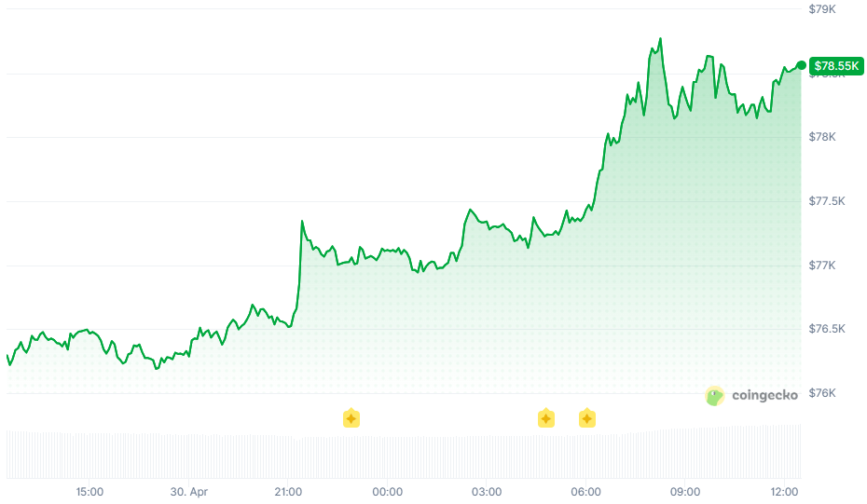This screenshot has width=867, height=504.
Task: Click the highest peak of the price line
Action: click(x=660, y=39)
